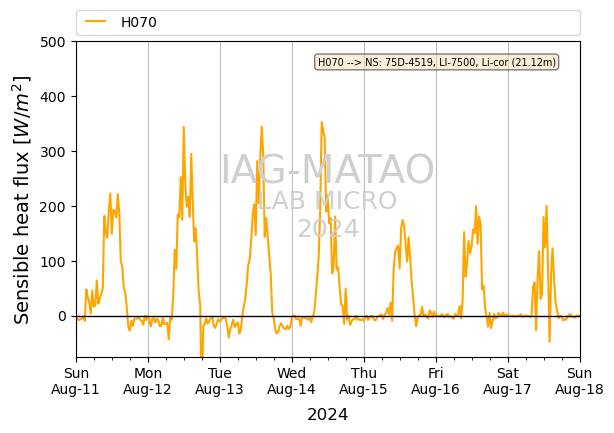Click the 2024 x-axis title
614x433 pixels.
click(x=328, y=415)
